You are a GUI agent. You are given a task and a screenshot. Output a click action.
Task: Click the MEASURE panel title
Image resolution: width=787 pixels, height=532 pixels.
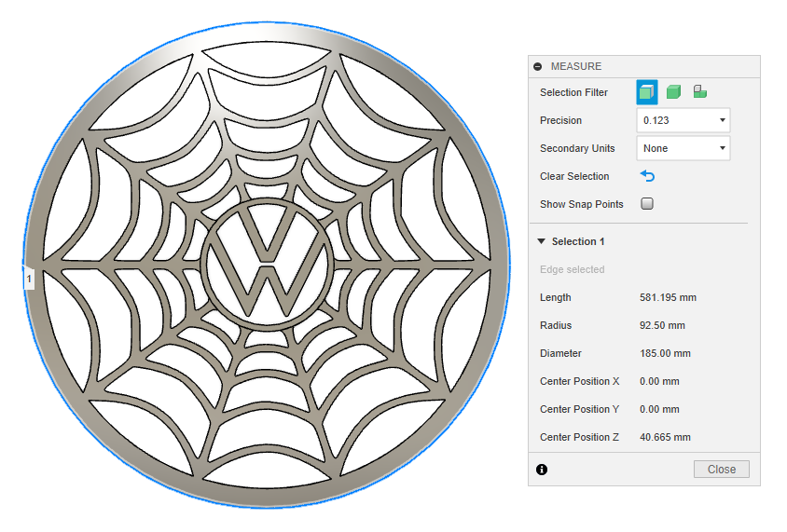[575, 66]
